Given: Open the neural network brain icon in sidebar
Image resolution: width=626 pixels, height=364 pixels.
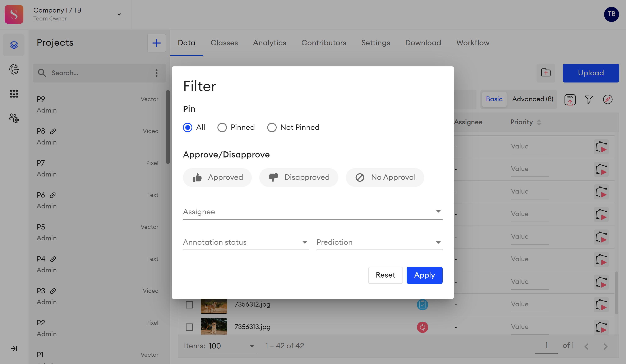Looking at the screenshot, I should (14, 69).
